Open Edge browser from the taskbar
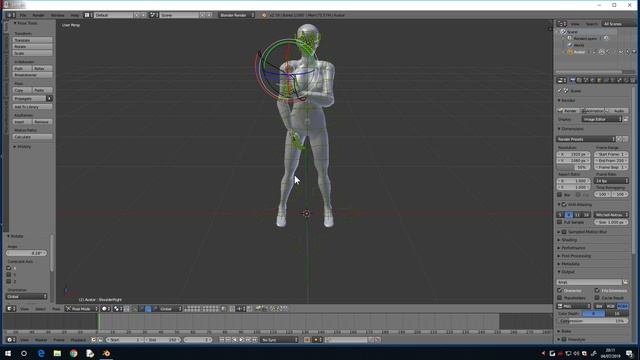Screen dimensions: 640x360 [x=41, y=353]
